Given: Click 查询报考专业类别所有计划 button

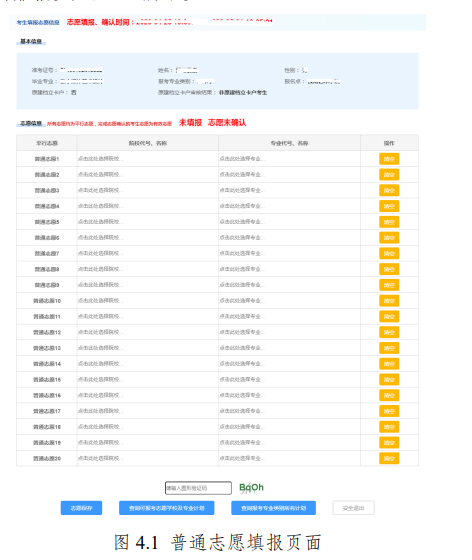Looking at the screenshot, I should [x=273, y=508].
